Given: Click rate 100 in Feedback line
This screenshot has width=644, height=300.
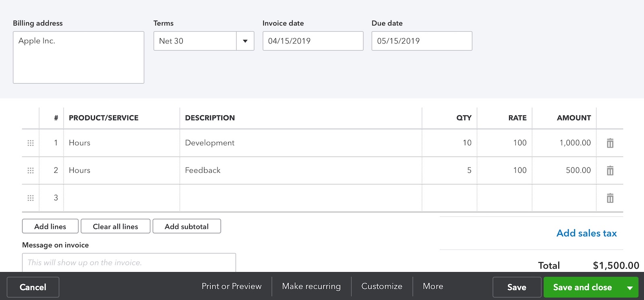Looking at the screenshot, I should point(505,171).
